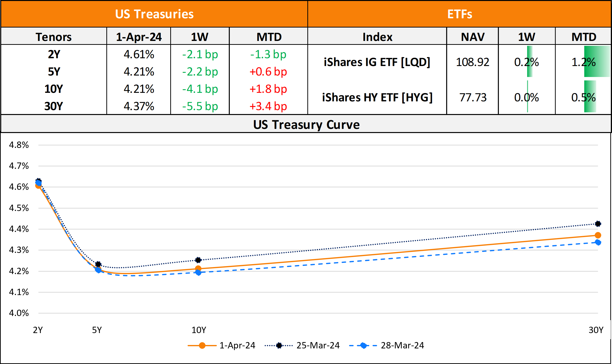Select the ETFs orange header
Screen dimensions: 612x364
pyautogui.click(x=459, y=14)
